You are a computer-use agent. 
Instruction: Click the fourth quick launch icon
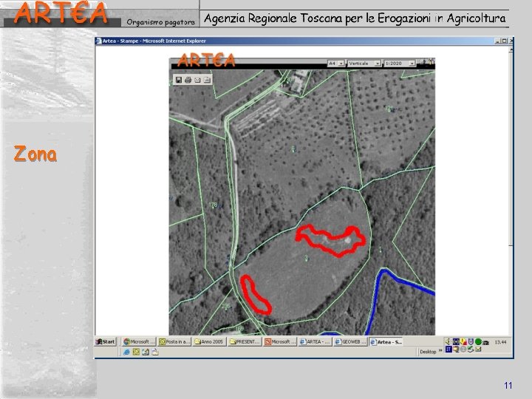point(155,352)
